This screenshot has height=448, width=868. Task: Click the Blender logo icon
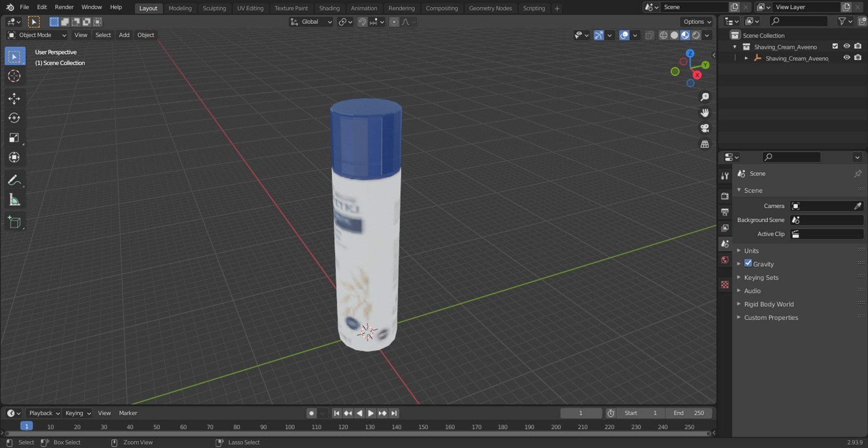coord(10,7)
